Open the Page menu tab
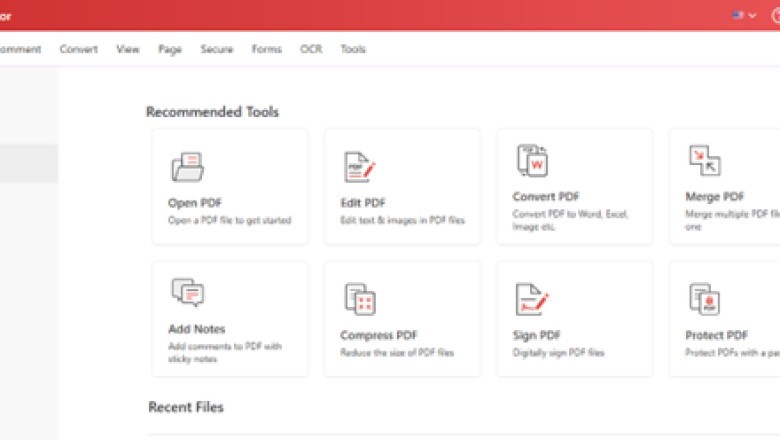Viewport: 780px width, 440px height. pyautogui.click(x=170, y=49)
